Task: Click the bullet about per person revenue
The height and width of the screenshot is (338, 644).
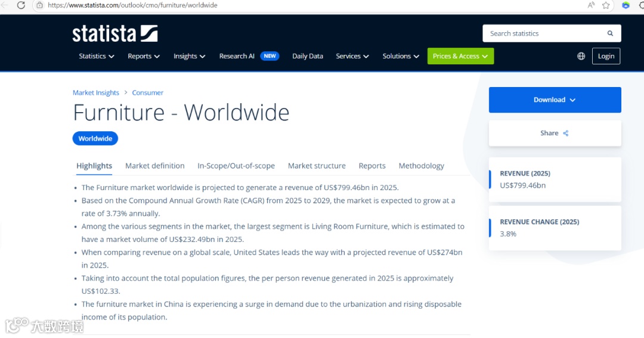Action: (x=267, y=284)
